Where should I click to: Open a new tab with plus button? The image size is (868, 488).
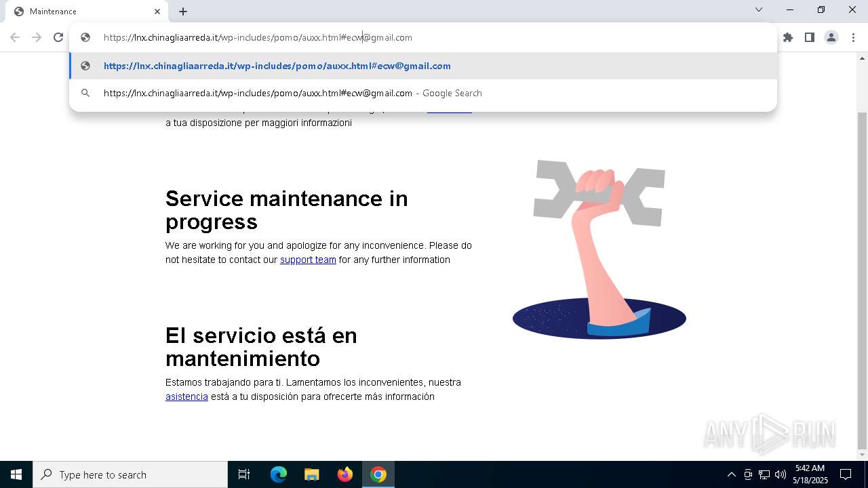[x=183, y=12]
